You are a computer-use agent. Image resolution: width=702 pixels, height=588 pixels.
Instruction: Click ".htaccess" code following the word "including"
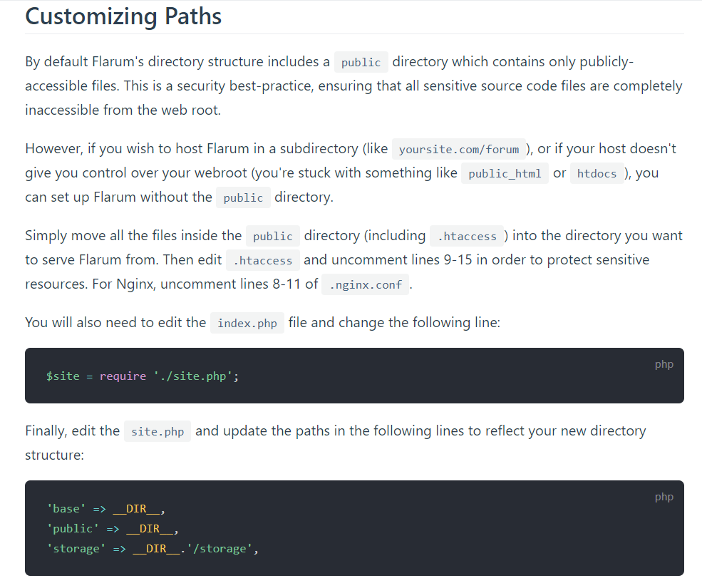coord(467,237)
